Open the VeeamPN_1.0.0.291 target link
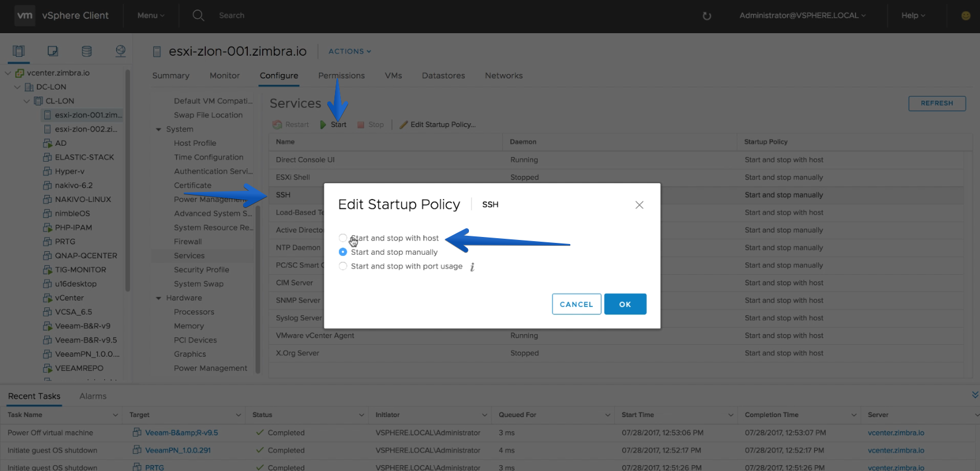 coord(178,451)
